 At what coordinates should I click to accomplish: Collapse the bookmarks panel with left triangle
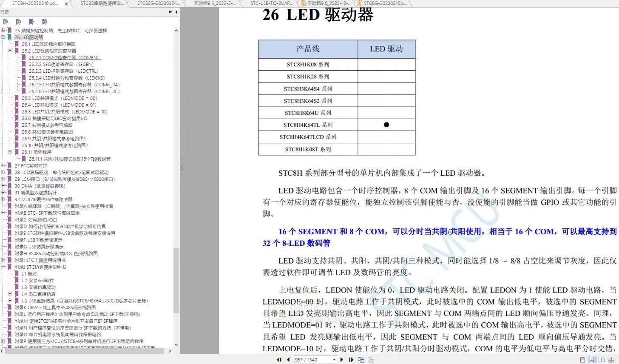(176, 12)
